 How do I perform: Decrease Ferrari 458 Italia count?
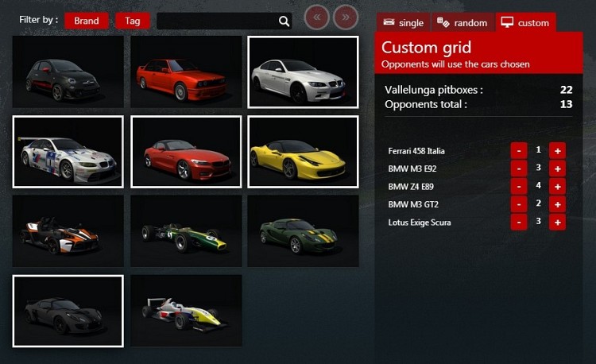[x=518, y=150]
